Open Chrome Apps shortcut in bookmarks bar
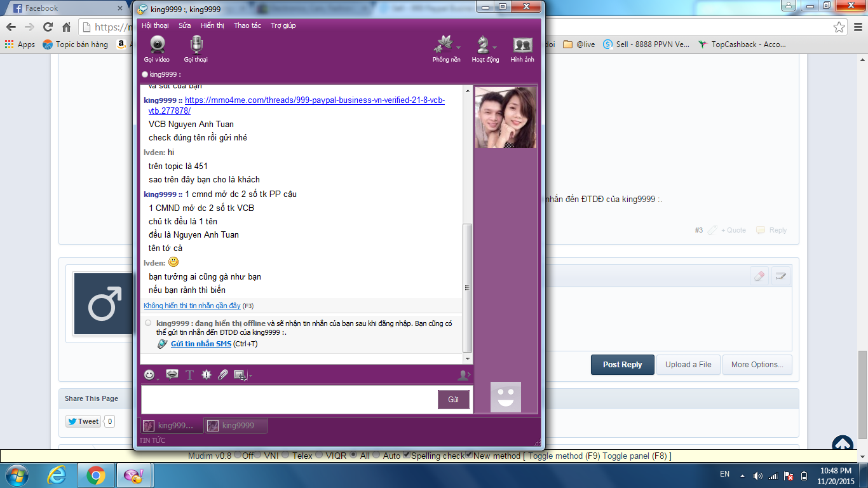The width and height of the screenshot is (868, 488). [x=20, y=44]
